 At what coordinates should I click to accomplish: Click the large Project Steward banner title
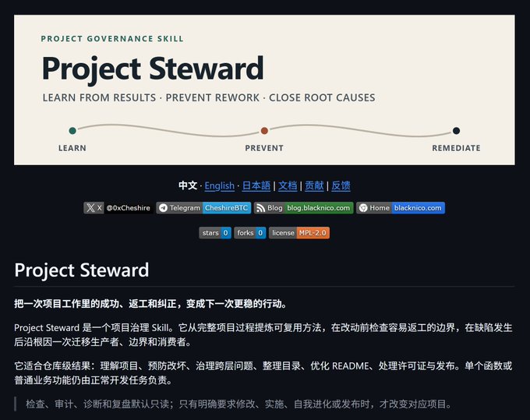tap(153, 69)
